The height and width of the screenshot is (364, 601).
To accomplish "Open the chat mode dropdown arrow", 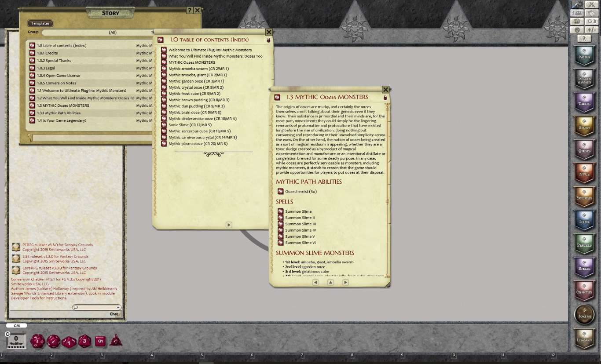I will (x=118, y=307).
